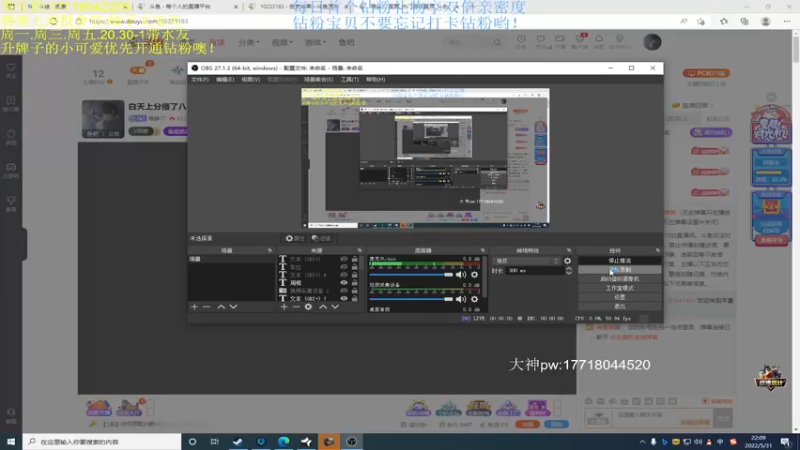Image resolution: width=800 pixels, height=450 pixels.
Task: Refresh the browser page
Action: point(54,21)
